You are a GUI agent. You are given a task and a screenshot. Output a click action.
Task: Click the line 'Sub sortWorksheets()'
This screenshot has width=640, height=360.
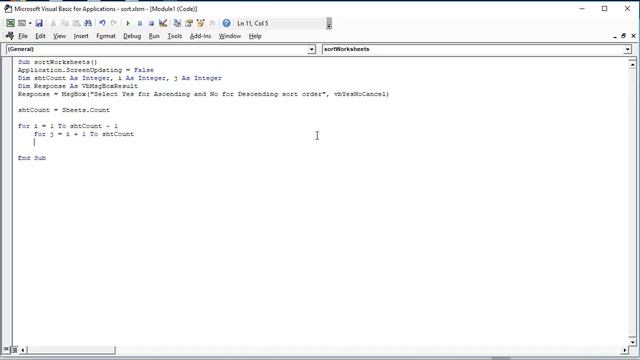58,62
